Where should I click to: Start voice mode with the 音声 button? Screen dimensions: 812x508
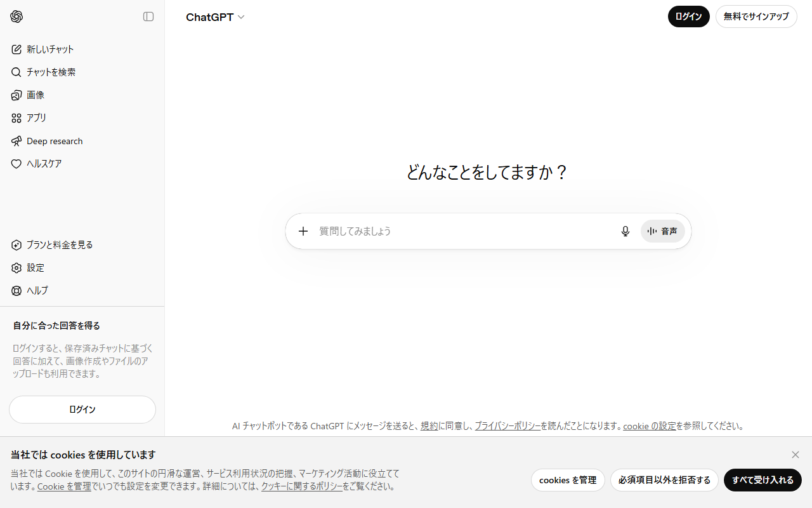663,231
